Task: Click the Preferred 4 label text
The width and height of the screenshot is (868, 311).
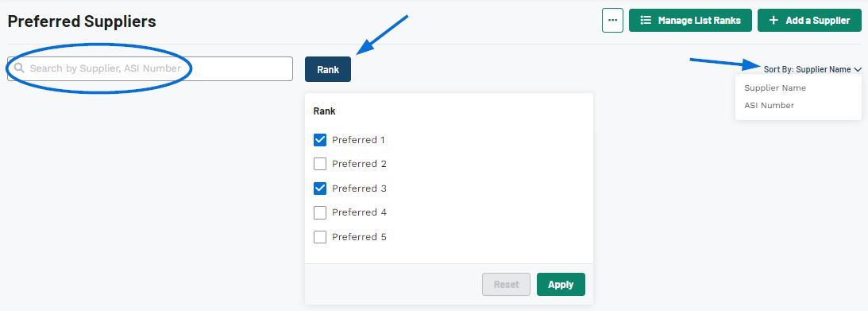Action: click(x=359, y=212)
